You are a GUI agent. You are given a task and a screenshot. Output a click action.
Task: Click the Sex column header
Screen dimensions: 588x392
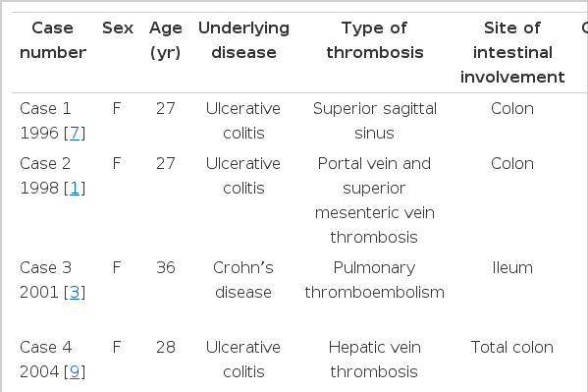(x=118, y=28)
